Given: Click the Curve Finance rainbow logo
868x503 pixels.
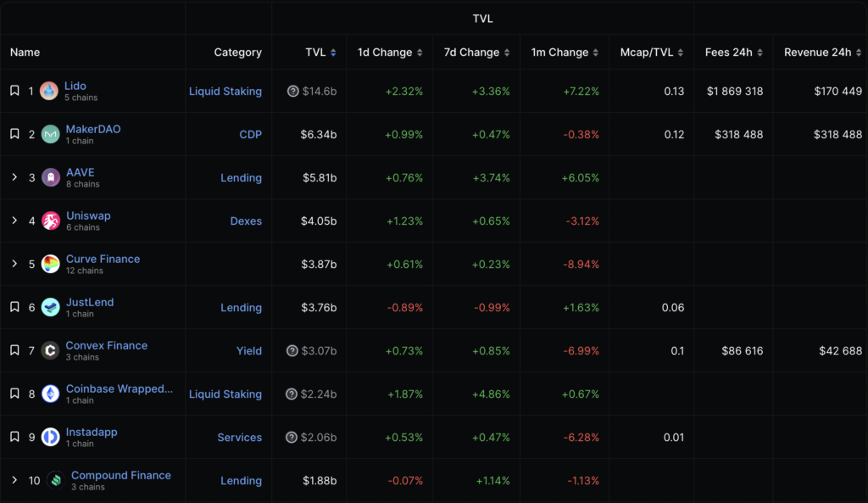Looking at the screenshot, I should [51, 264].
